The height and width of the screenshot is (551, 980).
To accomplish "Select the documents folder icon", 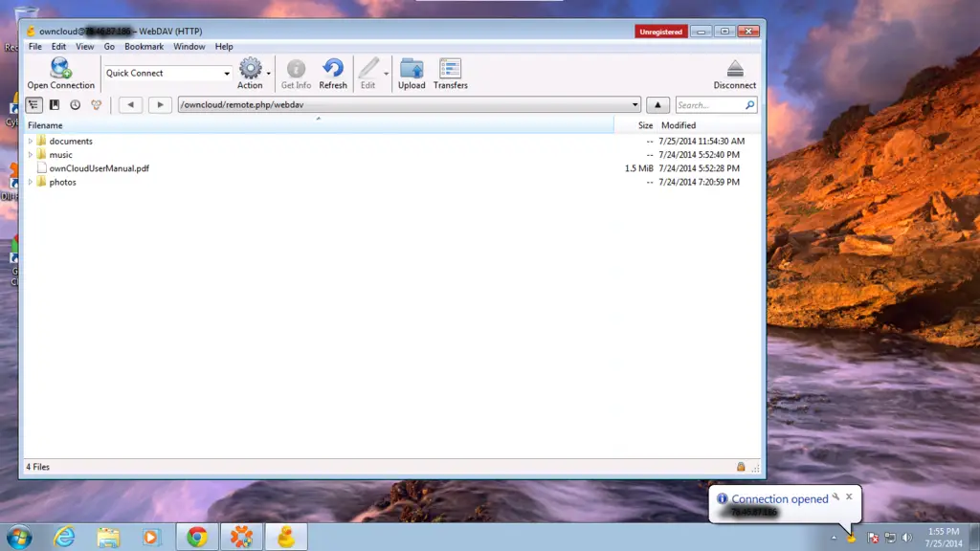I will point(41,141).
